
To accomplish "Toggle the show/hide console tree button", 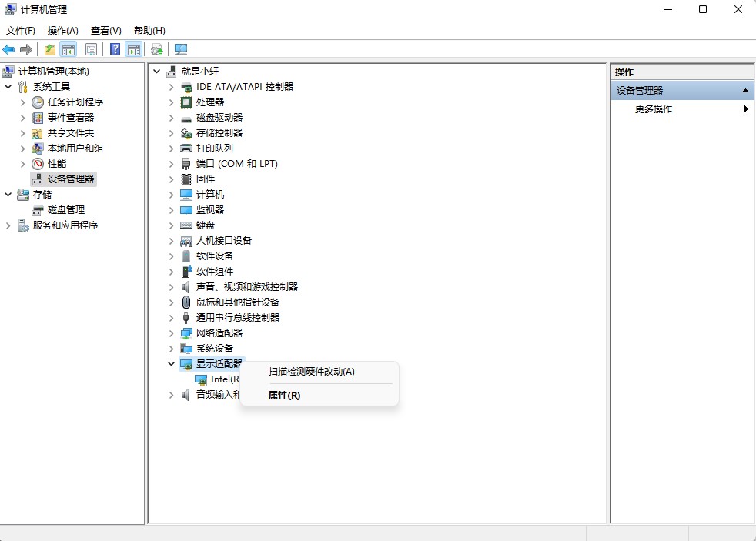I will [x=69, y=49].
